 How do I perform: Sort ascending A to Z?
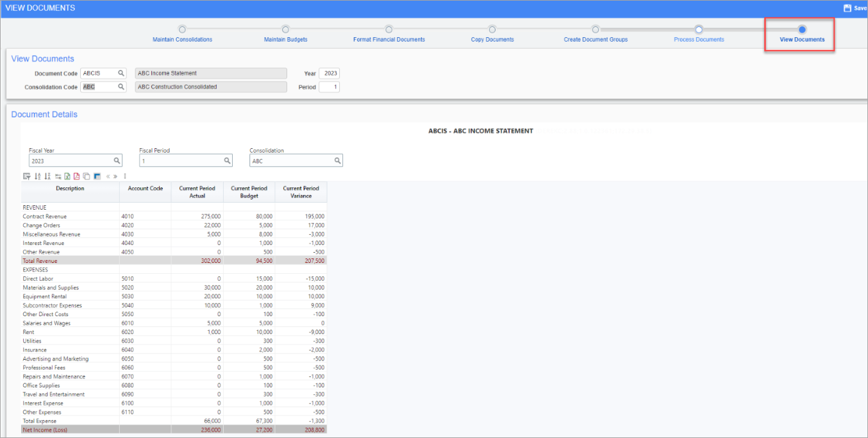[x=38, y=176]
